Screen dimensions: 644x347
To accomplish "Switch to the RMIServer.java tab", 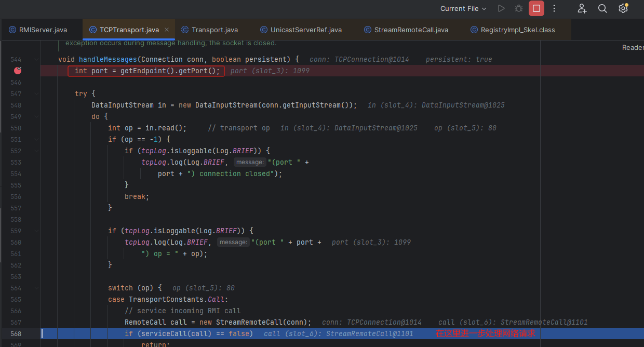I will (38, 30).
